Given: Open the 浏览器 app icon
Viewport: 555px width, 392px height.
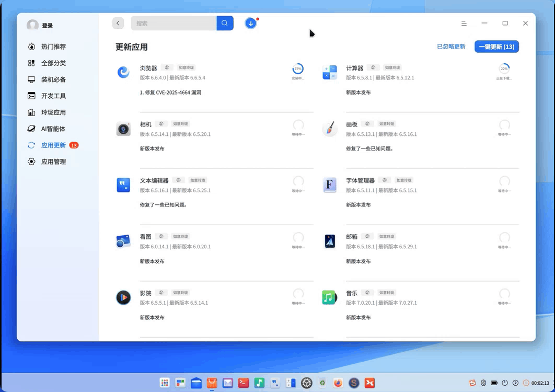Looking at the screenshot, I should pyautogui.click(x=123, y=72).
